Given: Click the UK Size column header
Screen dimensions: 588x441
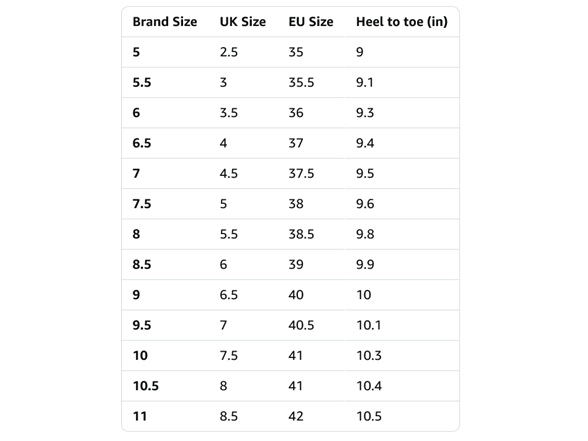Looking at the screenshot, I should [x=243, y=22].
